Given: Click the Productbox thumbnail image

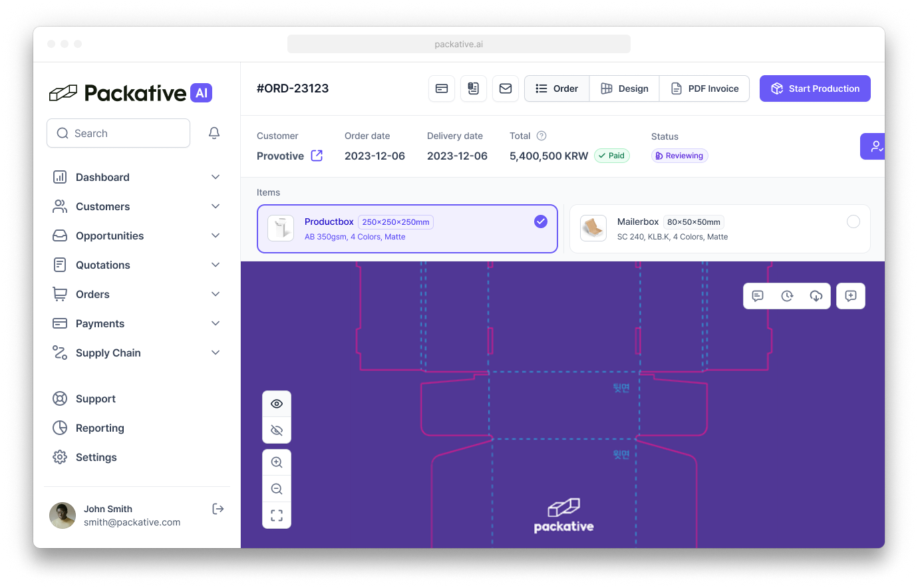Looking at the screenshot, I should (x=281, y=228).
